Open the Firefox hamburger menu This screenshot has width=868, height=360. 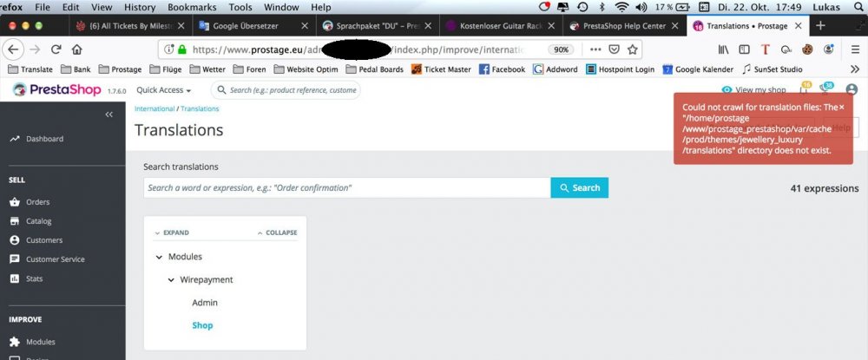pos(855,49)
